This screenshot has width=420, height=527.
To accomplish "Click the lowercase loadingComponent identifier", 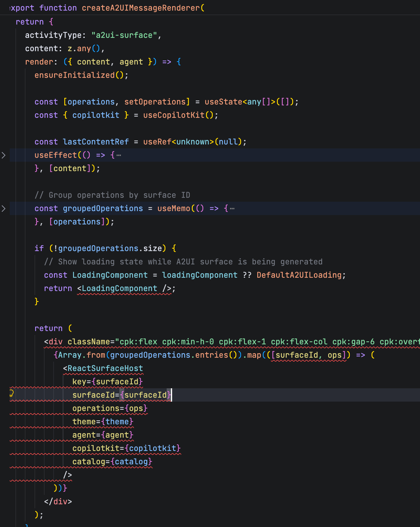I will (x=200, y=275).
